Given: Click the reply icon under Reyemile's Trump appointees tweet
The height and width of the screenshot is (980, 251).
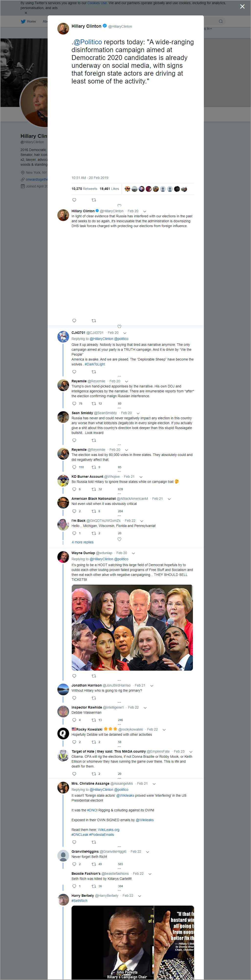Looking at the screenshot, I should click(x=74, y=403).
